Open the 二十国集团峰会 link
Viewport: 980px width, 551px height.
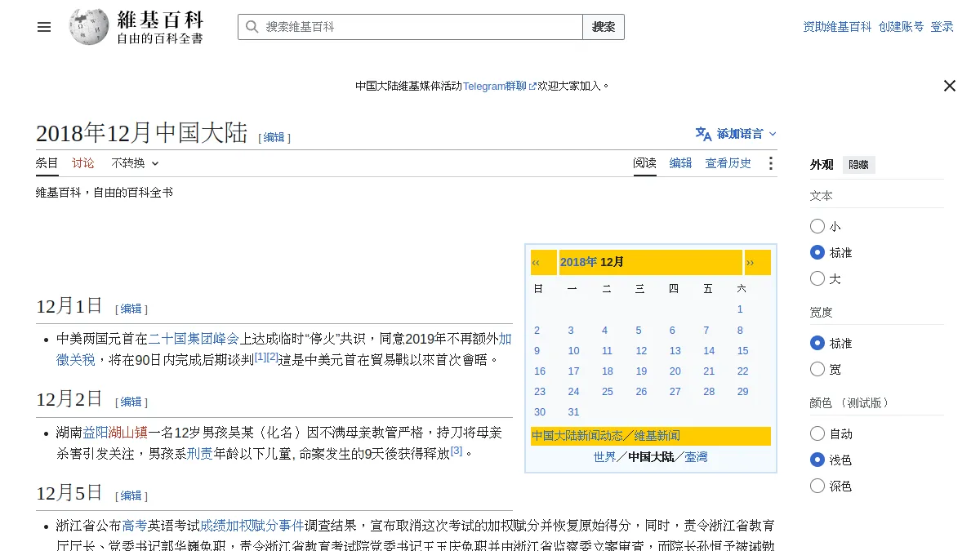pos(194,339)
